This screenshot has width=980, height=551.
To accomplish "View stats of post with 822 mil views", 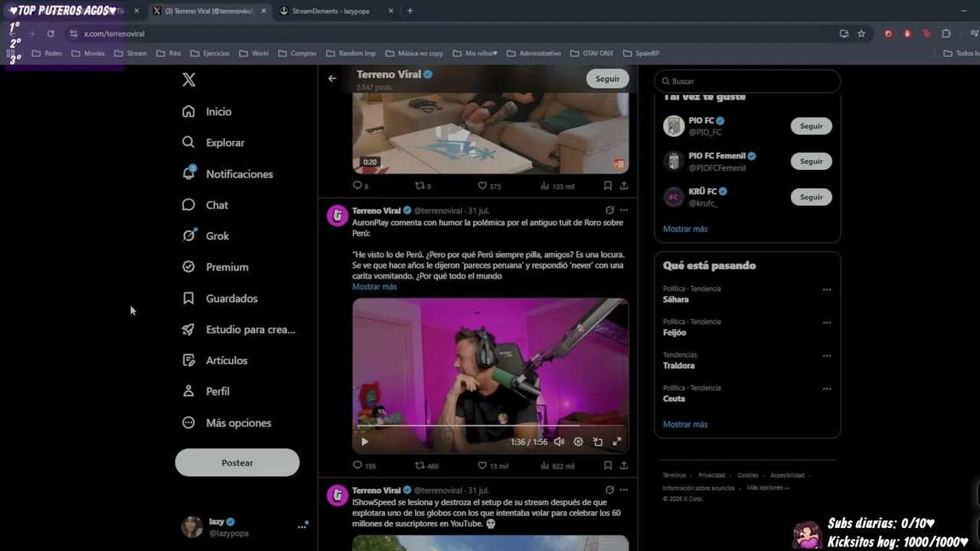I will coord(557,465).
